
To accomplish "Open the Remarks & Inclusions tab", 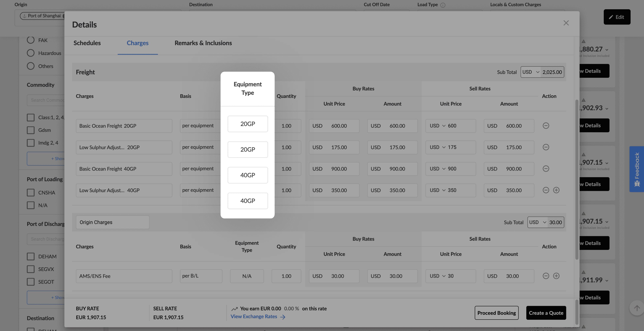I will pyautogui.click(x=203, y=43).
